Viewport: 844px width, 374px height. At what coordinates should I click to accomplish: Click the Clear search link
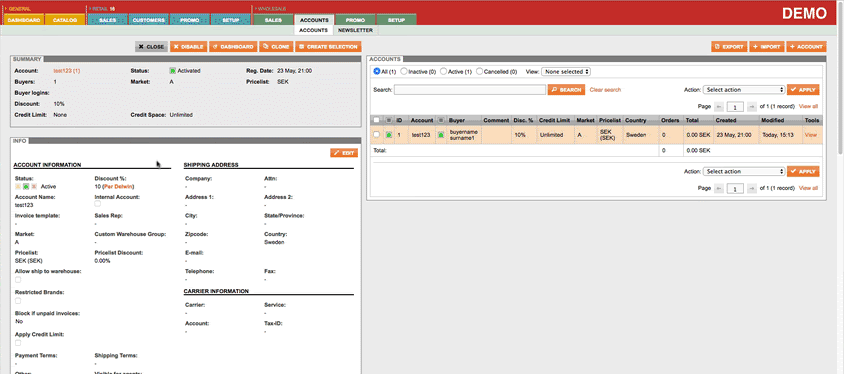point(605,90)
